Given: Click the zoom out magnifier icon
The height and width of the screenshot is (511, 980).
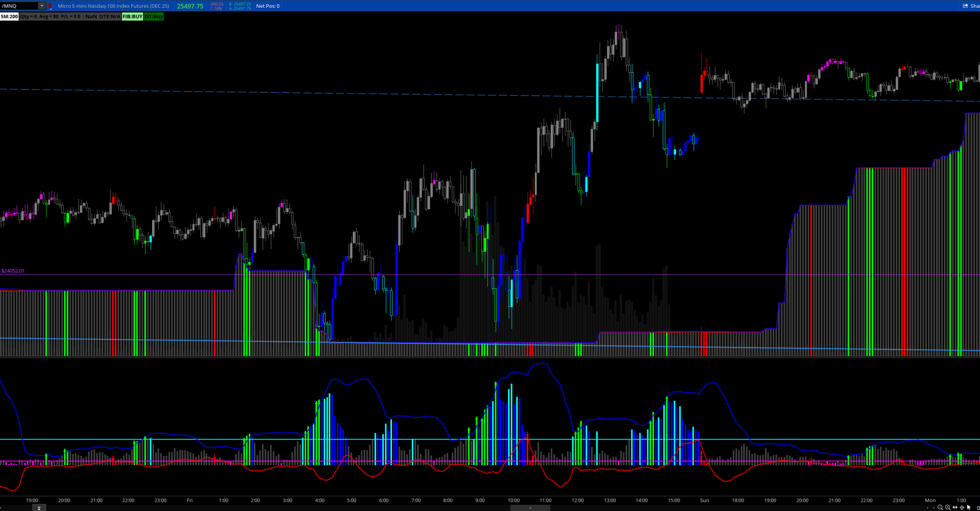Looking at the screenshot, I should (x=940, y=507).
